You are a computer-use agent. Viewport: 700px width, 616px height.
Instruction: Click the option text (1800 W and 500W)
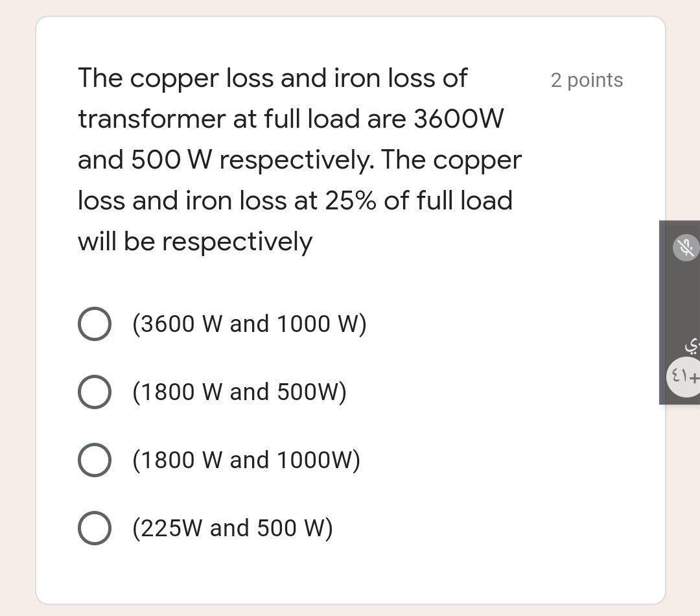point(240,392)
